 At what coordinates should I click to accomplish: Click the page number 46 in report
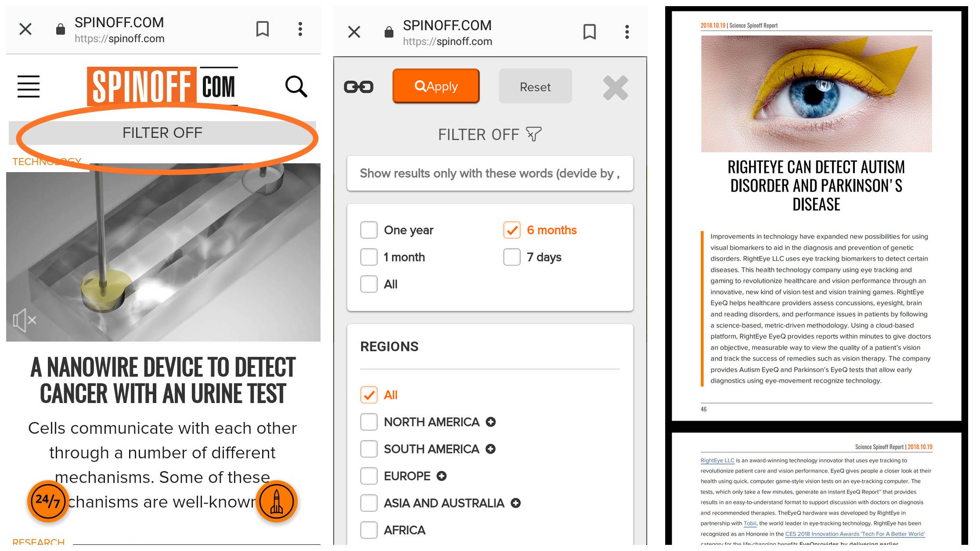[704, 409]
